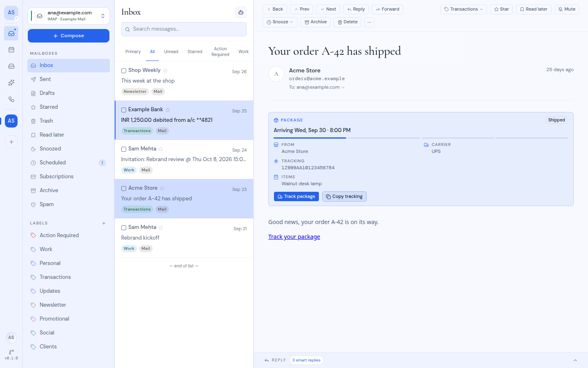Open the 3 smart replies chip
The width and height of the screenshot is (588, 368).
coord(306,360)
